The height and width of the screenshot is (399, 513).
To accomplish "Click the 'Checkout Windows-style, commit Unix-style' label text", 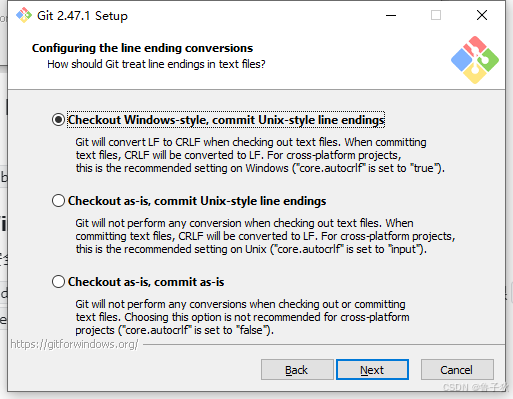I will click(x=226, y=120).
